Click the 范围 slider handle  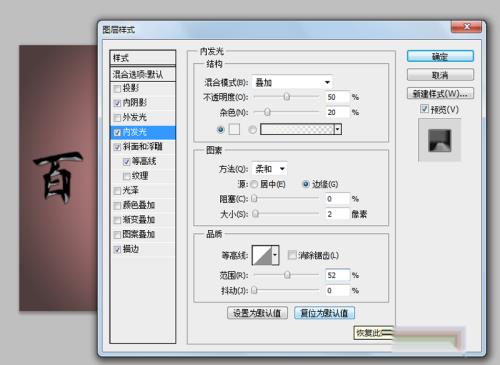[287, 275]
